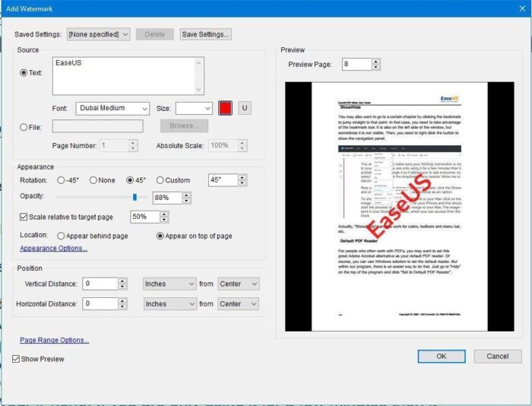Increase Vertical Distance value
532x406 pixels.
[122, 281]
